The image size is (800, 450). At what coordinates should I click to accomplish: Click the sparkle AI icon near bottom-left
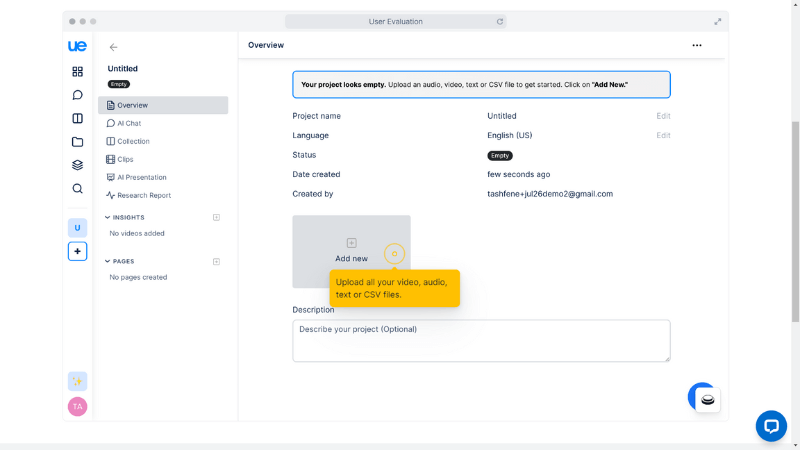pos(77,381)
